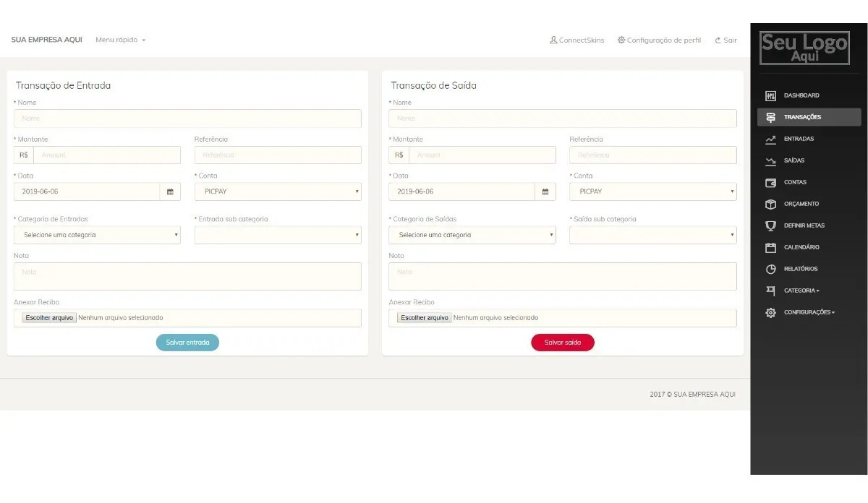Image resolution: width=868 pixels, height=503 pixels.
Task: Focus the Montante amount field in Saída form
Action: (x=482, y=155)
